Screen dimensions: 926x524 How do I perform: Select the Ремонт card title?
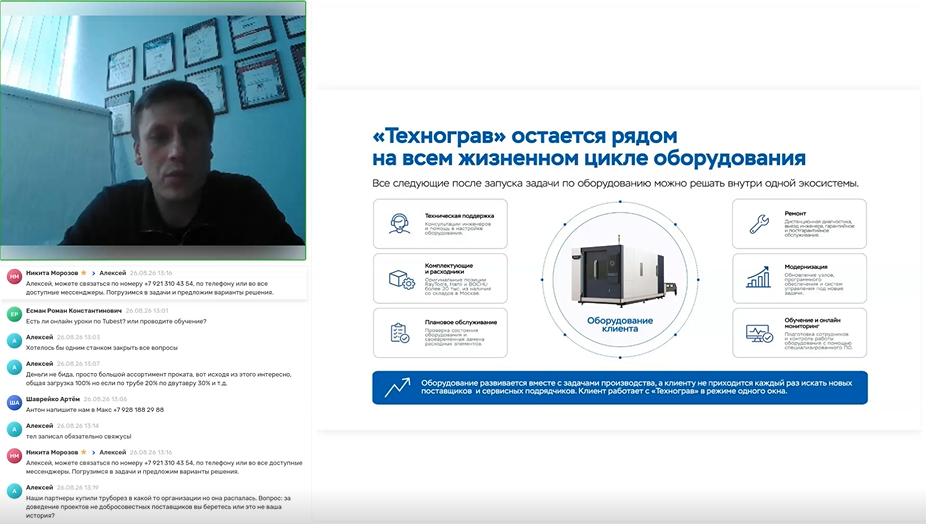(x=795, y=213)
